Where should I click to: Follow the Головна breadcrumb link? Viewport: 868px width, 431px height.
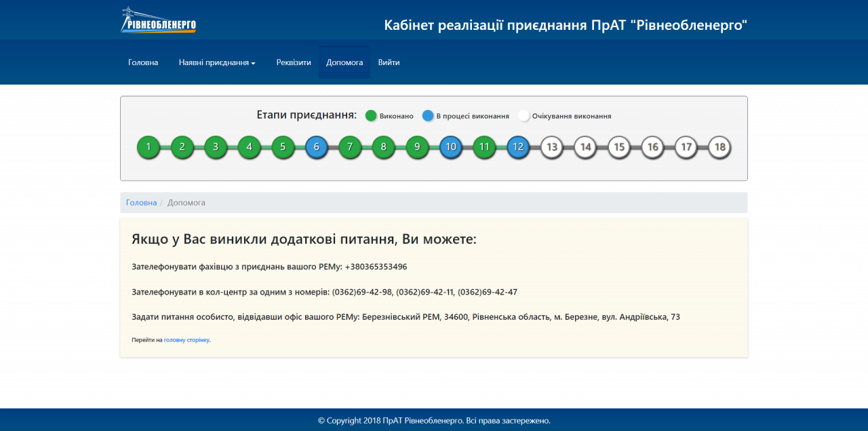pyautogui.click(x=141, y=202)
